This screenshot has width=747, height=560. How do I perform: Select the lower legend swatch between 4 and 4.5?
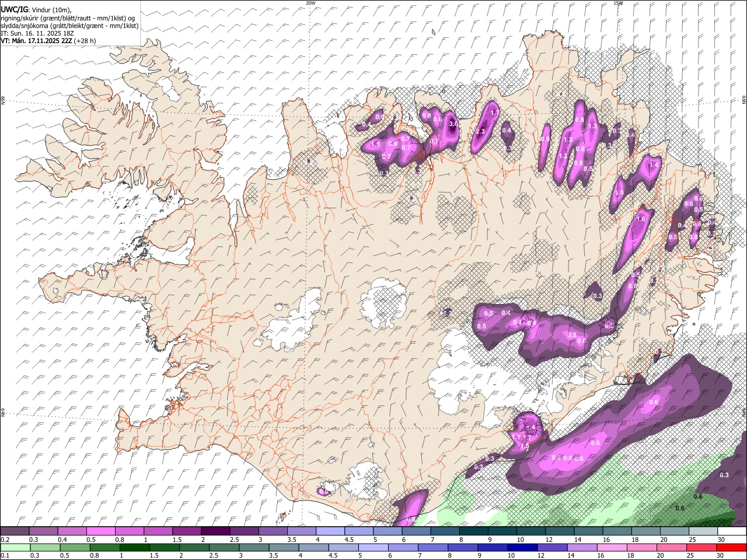point(314,548)
